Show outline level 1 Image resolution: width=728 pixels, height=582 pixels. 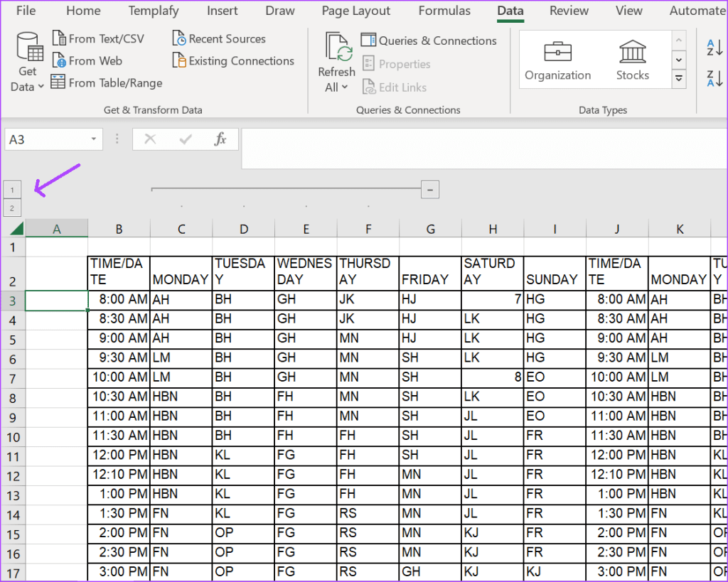[12, 190]
